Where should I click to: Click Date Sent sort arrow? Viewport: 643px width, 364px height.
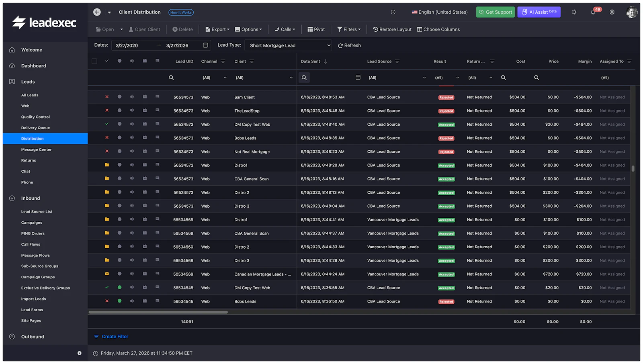[326, 61]
